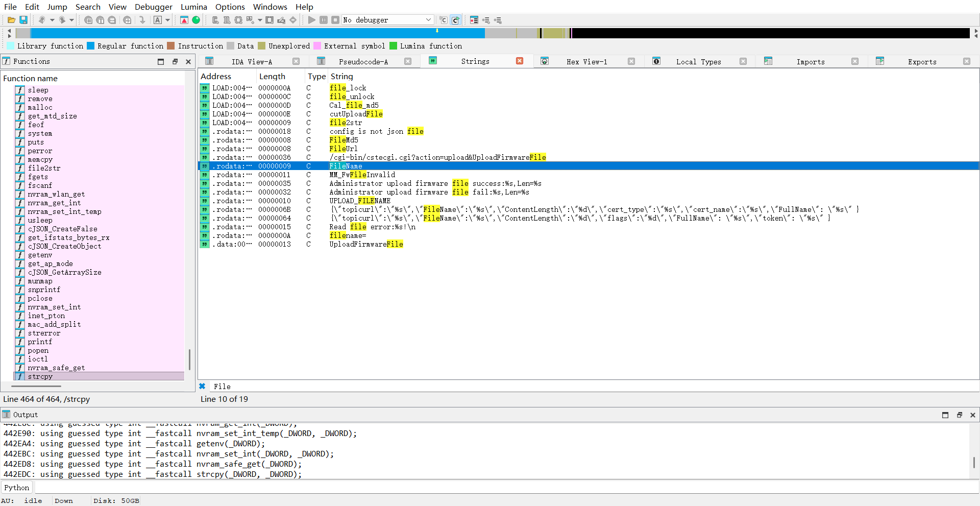This screenshot has width=980, height=506.
Task: Click the string icon on FileName row
Action: coord(205,166)
